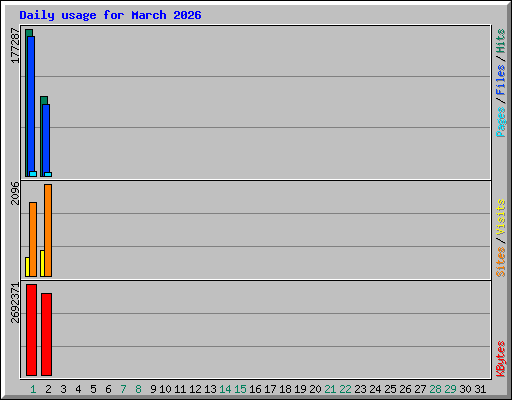Select the cyan pages bar for day 1
Image resolution: width=512 pixels, height=400 pixels.
33,174
